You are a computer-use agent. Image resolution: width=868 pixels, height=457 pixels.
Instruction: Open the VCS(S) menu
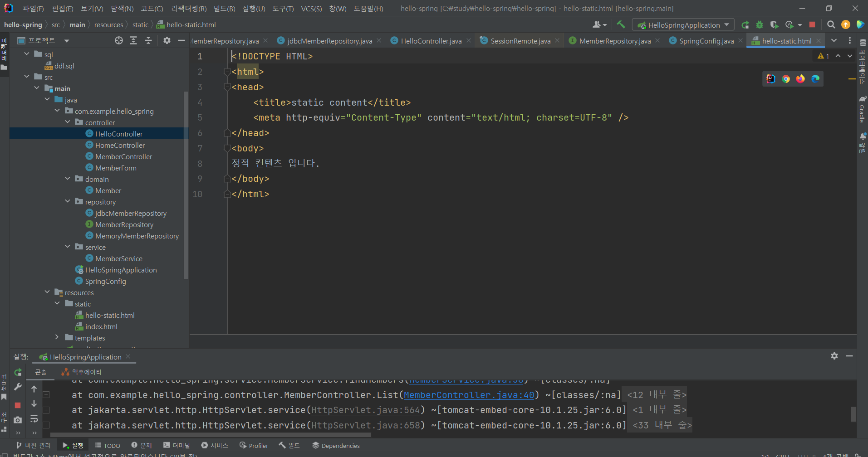tap(311, 9)
